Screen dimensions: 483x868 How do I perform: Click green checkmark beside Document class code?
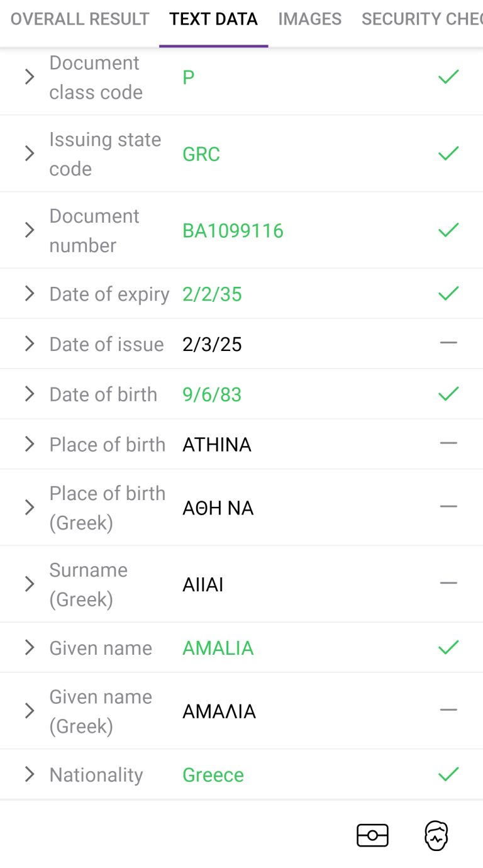click(x=448, y=77)
